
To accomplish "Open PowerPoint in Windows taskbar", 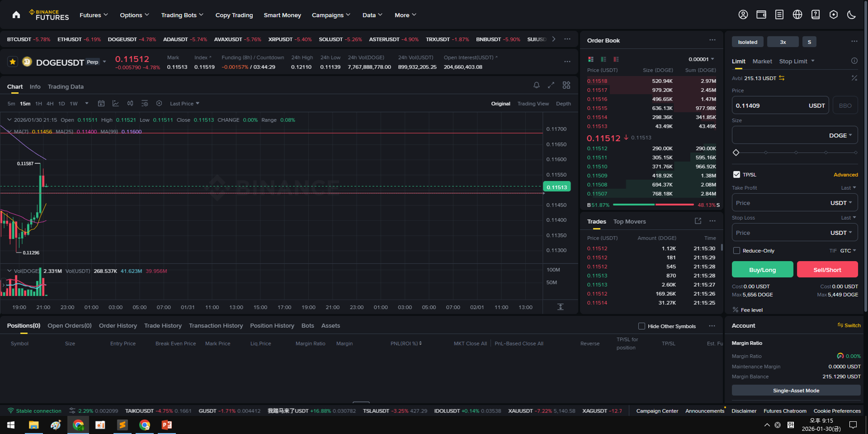I will point(167,425).
